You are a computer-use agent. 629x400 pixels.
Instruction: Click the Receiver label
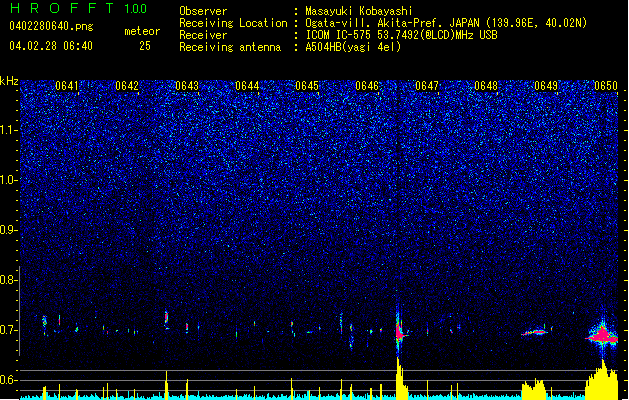(203, 35)
